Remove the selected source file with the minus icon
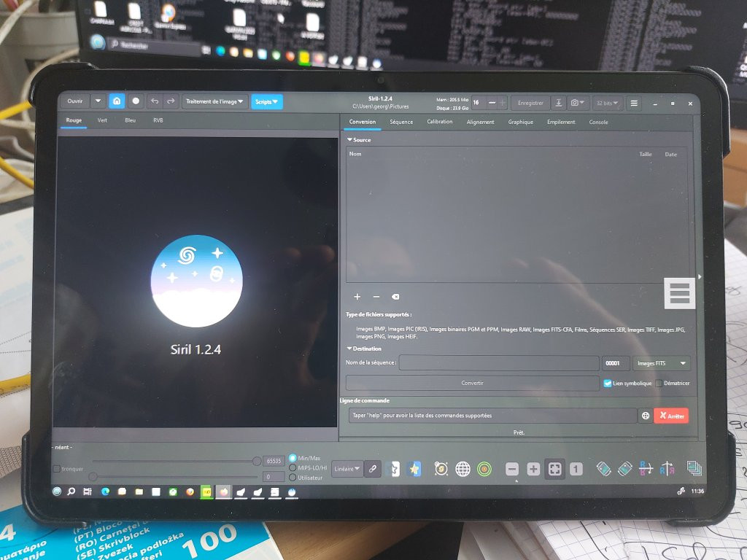The height and width of the screenshot is (560, 747). [376, 297]
